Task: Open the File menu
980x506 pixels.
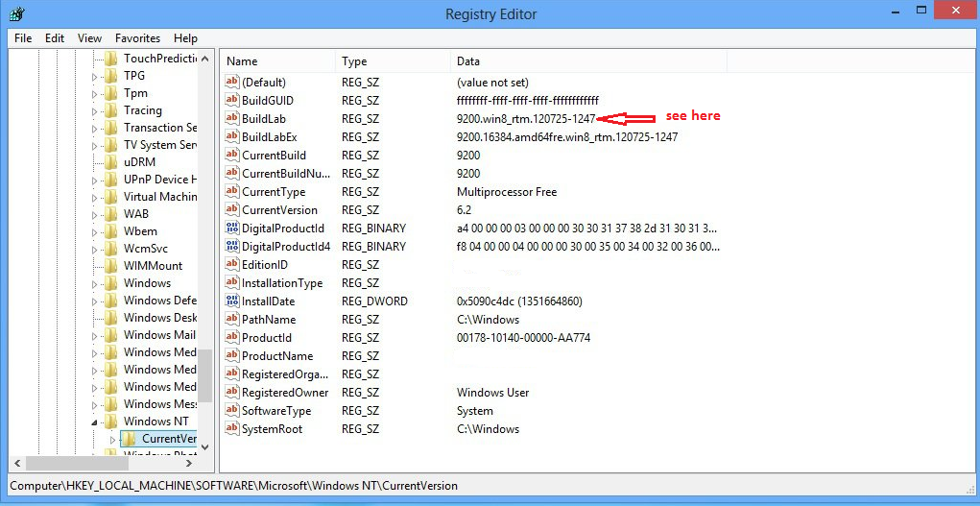Action: tap(22, 38)
